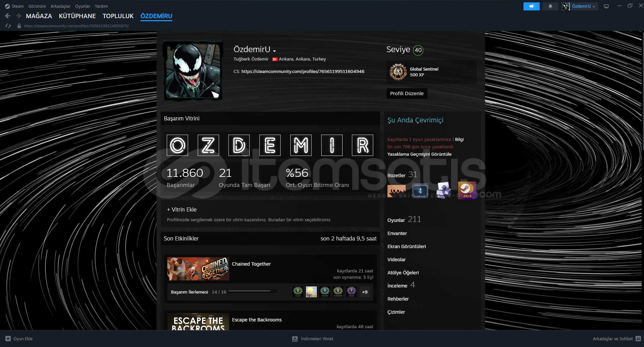
Task: Open the Escape the Backrooms game banner
Action: [198, 321]
